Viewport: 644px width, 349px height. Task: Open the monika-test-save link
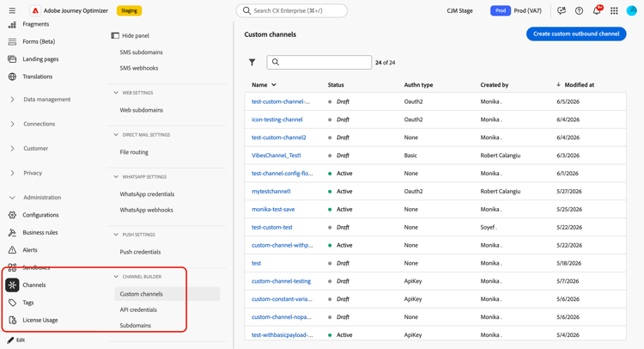273,209
